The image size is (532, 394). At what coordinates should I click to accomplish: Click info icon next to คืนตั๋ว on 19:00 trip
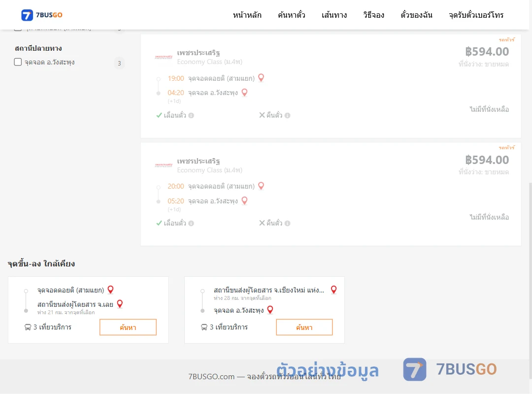tap(287, 115)
